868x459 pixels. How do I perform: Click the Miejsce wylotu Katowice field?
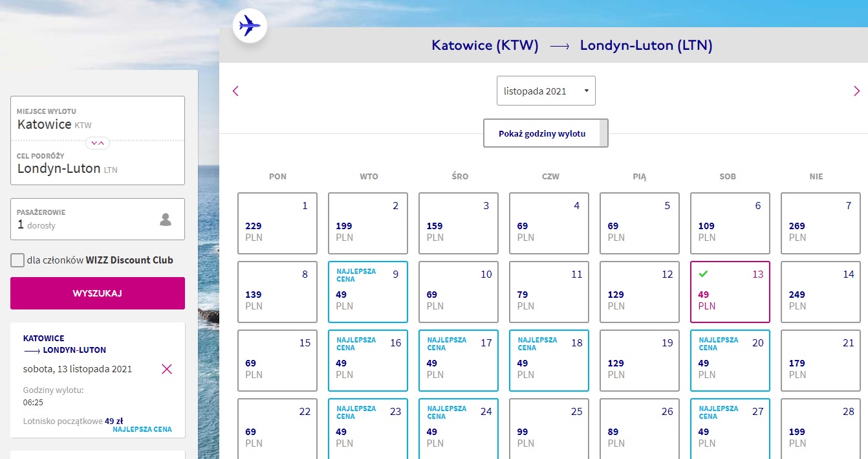click(x=98, y=119)
